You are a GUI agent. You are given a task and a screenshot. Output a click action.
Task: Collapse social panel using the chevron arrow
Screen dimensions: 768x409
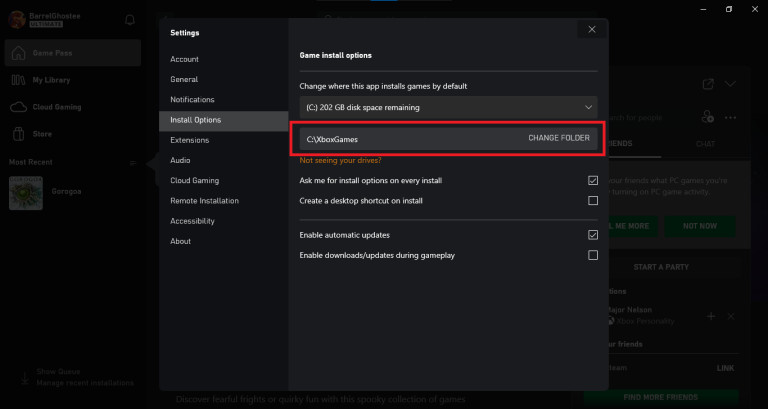coord(731,84)
